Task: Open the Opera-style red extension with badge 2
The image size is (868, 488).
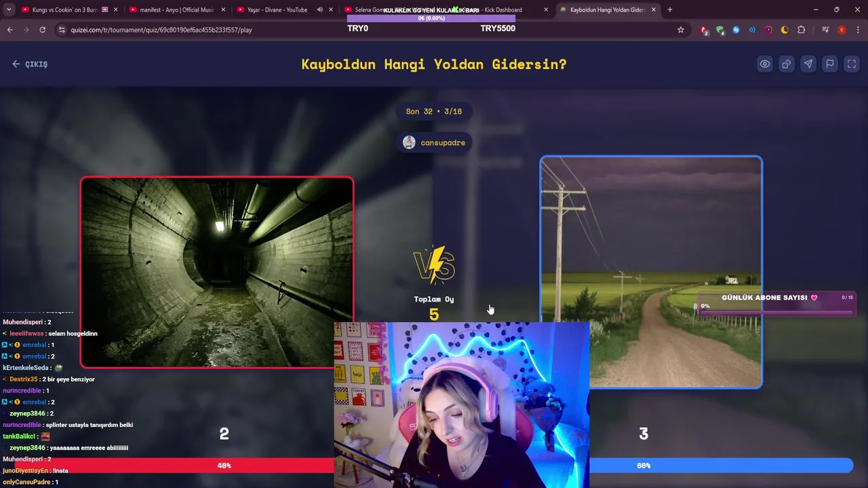Action: 704,30
